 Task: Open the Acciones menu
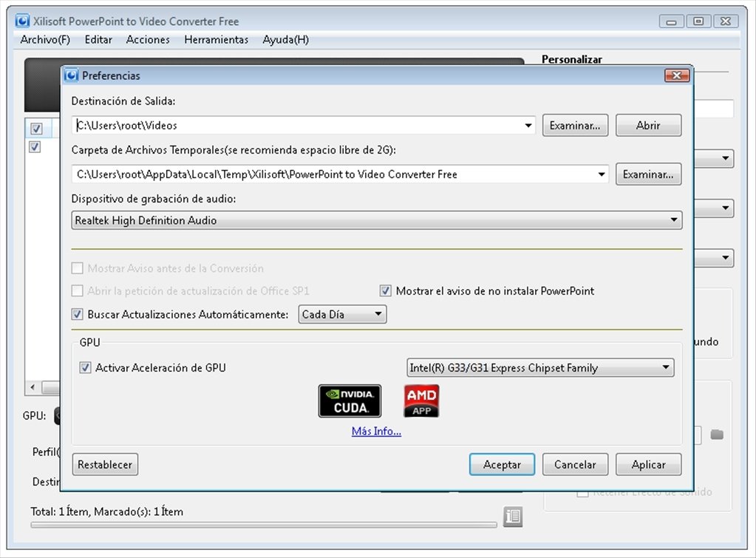[148, 40]
